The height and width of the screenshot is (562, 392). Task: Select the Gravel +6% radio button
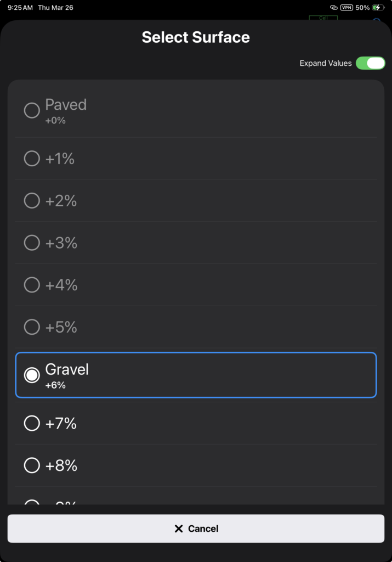[x=32, y=375]
